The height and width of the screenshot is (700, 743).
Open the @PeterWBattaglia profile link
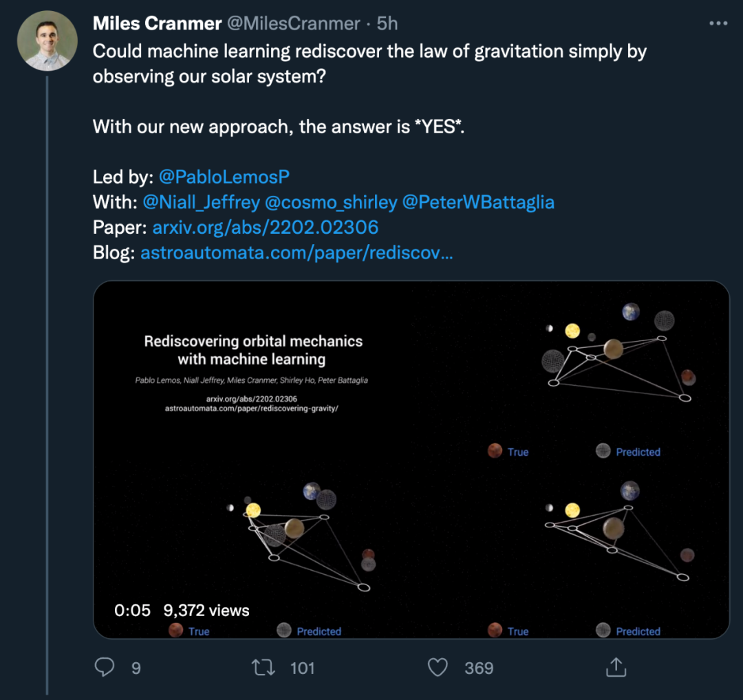[x=479, y=202]
